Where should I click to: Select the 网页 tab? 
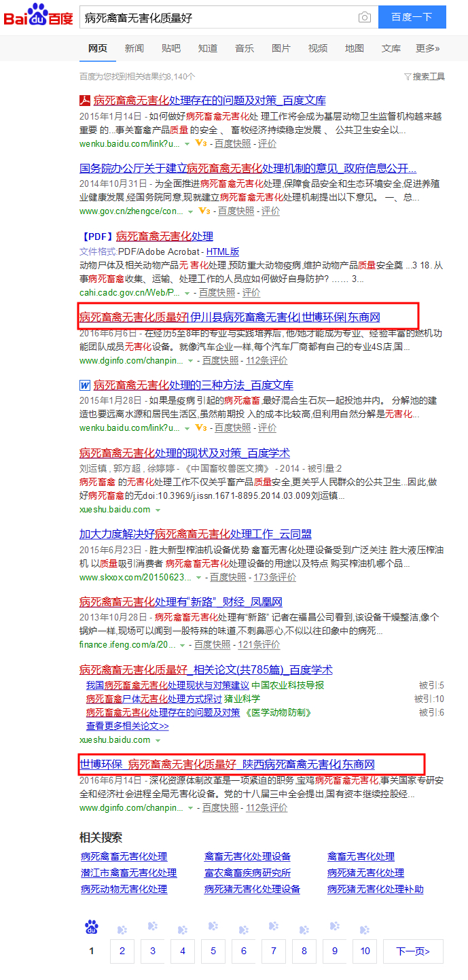98,48
